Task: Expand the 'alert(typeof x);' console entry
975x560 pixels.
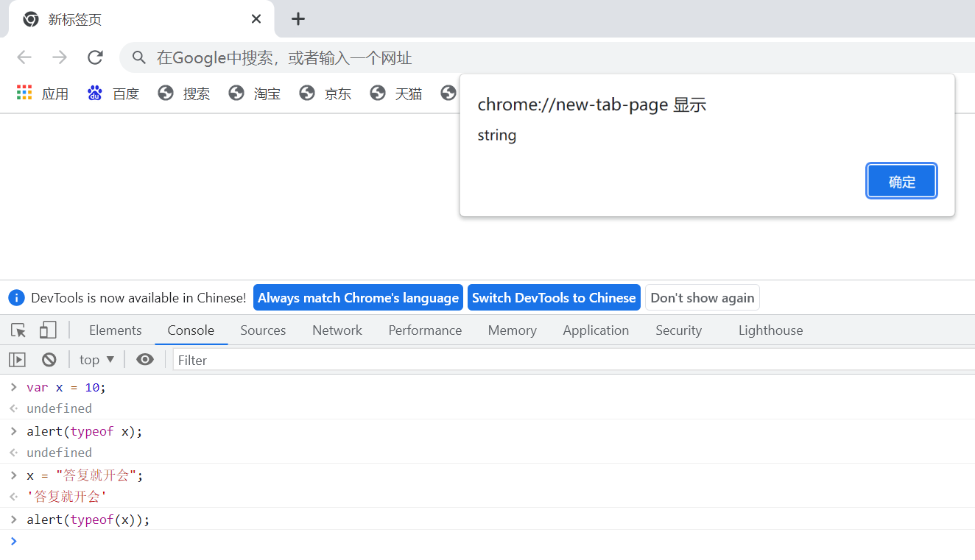Action: pos(13,431)
